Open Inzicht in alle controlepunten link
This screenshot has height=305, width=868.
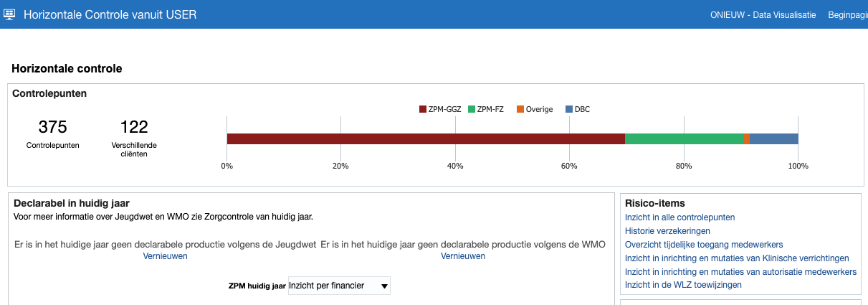[x=679, y=217]
